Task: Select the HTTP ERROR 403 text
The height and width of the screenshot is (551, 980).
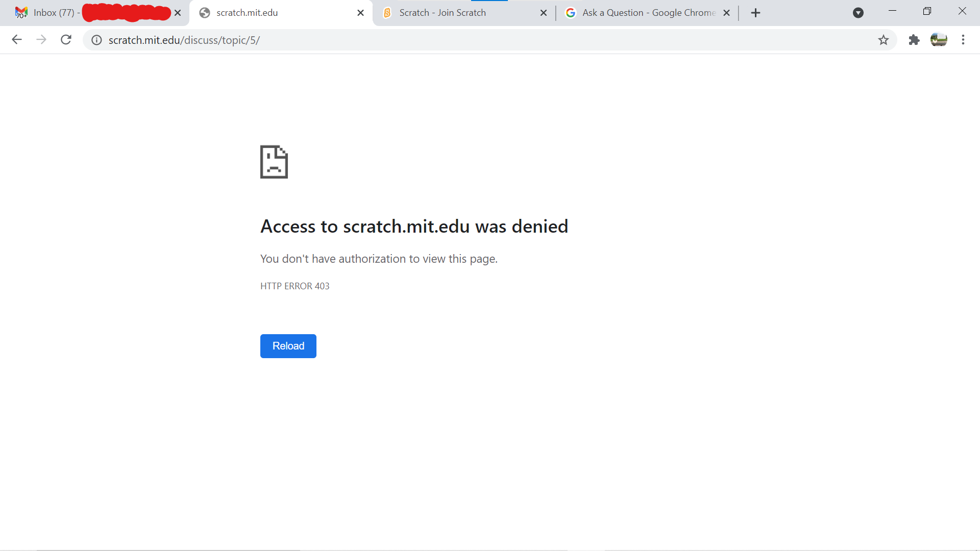Action: click(x=295, y=286)
